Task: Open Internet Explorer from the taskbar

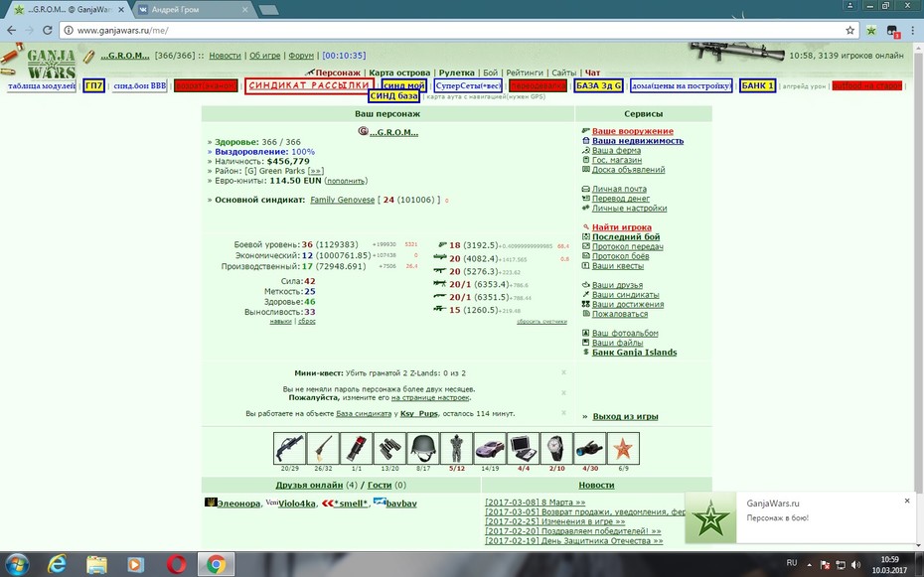Action: 58,565
